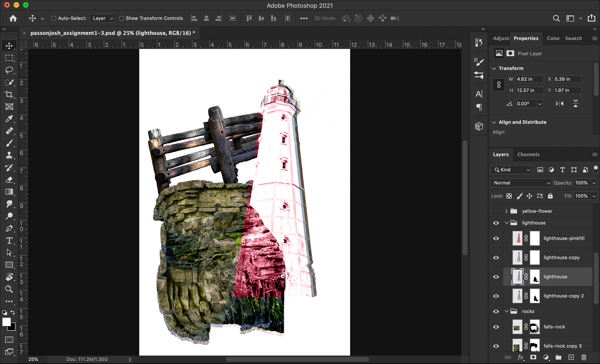600x364 pixels.
Task: Expand the yellow-flower layer group
Action: (506, 211)
